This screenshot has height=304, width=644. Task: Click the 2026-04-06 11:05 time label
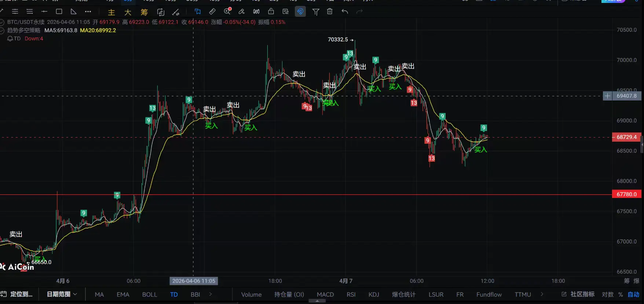click(x=194, y=281)
